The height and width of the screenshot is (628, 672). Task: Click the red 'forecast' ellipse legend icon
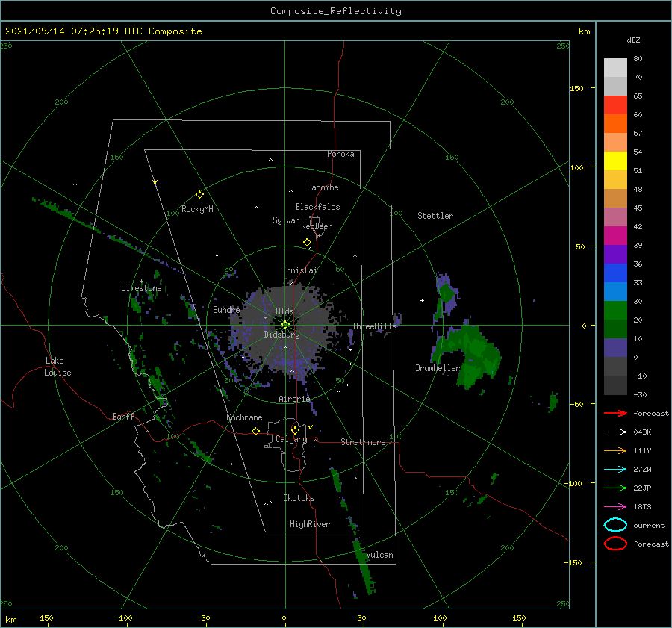(615, 544)
